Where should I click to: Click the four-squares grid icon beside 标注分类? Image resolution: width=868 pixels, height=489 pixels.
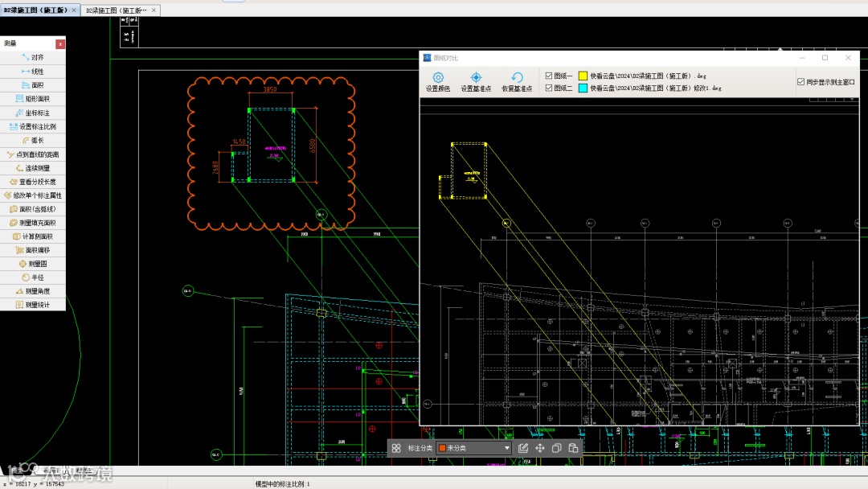coord(396,448)
